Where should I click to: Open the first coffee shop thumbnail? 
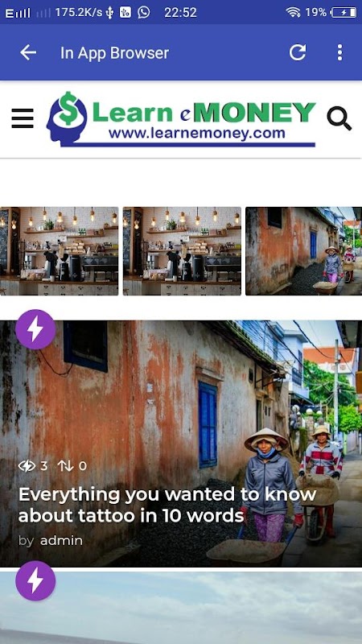click(x=59, y=251)
